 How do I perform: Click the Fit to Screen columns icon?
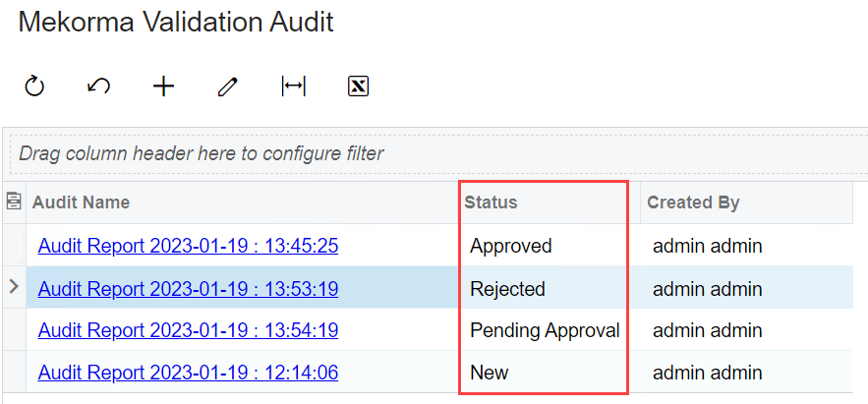click(x=293, y=87)
